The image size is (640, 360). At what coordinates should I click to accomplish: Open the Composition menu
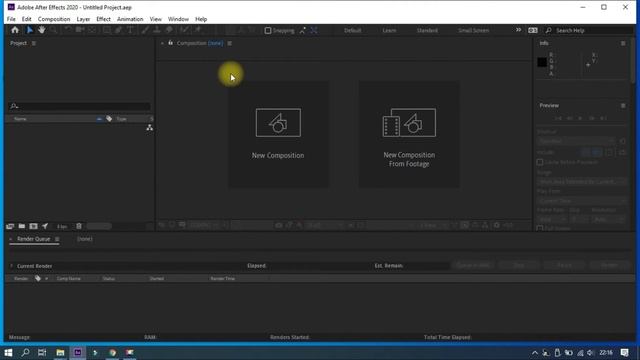tap(54, 19)
